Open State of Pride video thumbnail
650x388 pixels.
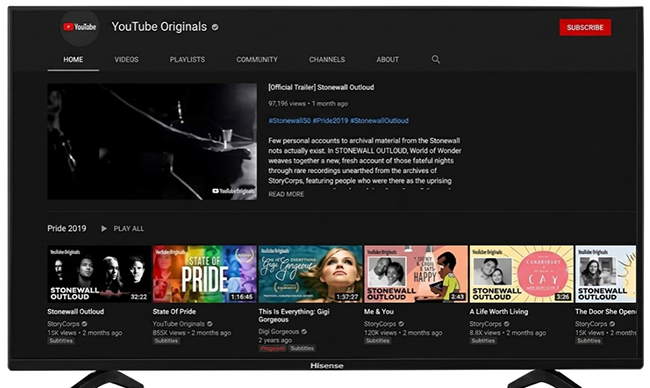tap(205, 274)
